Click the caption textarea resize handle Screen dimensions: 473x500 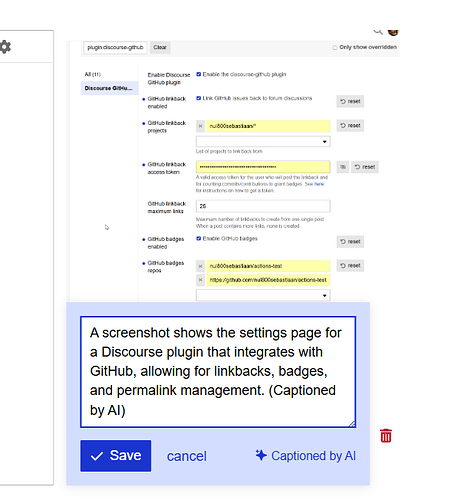(352, 424)
